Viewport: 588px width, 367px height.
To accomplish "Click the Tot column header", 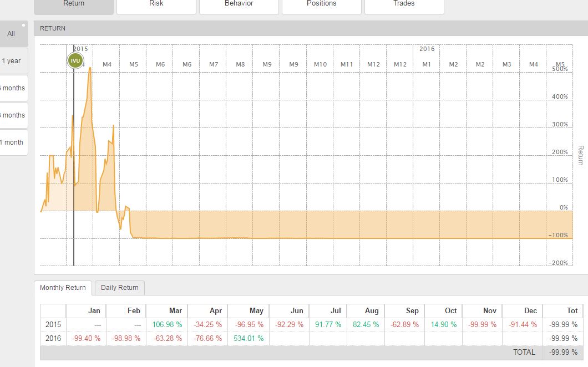I will coord(572,310).
